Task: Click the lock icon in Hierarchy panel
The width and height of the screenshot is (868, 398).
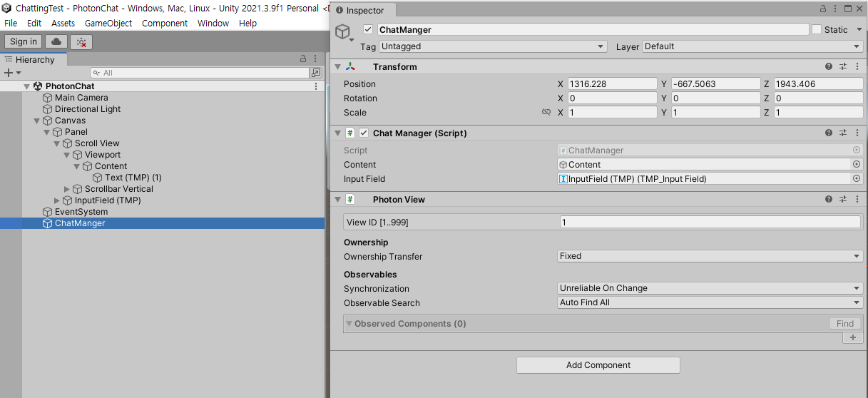Action: pos(303,59)
